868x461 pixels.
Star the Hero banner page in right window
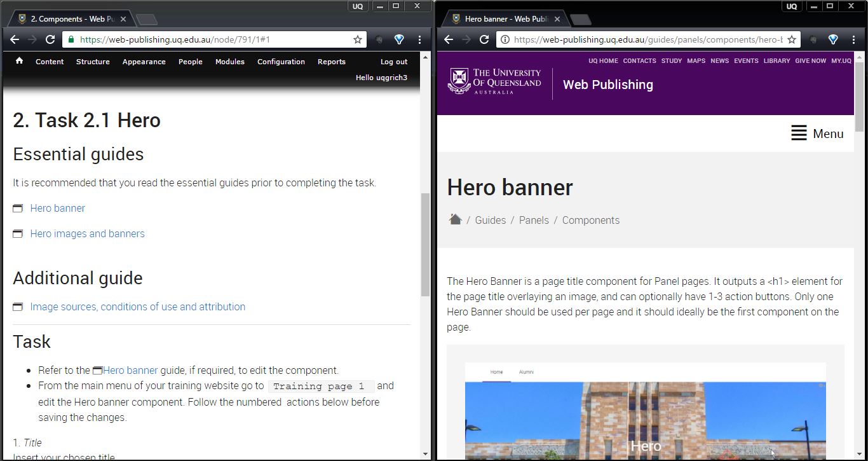tap(792, 39)
